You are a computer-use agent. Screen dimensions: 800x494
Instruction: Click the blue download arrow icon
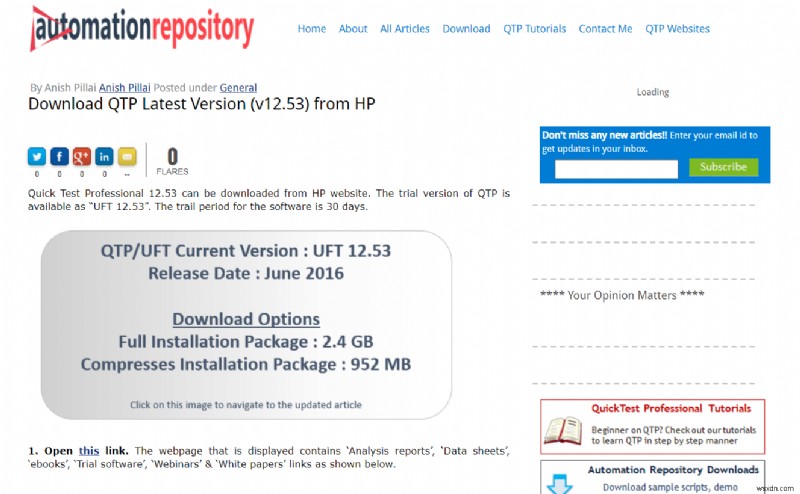(559, 484)
